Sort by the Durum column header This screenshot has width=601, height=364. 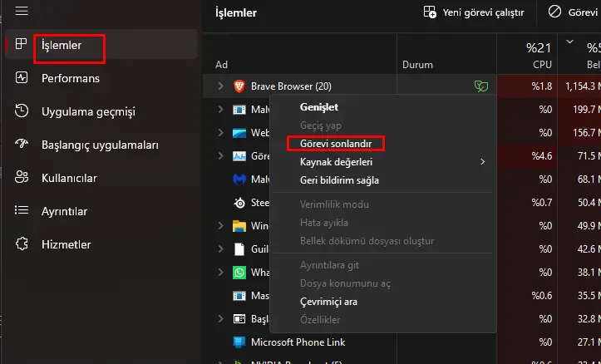click(x=417, y=64)
